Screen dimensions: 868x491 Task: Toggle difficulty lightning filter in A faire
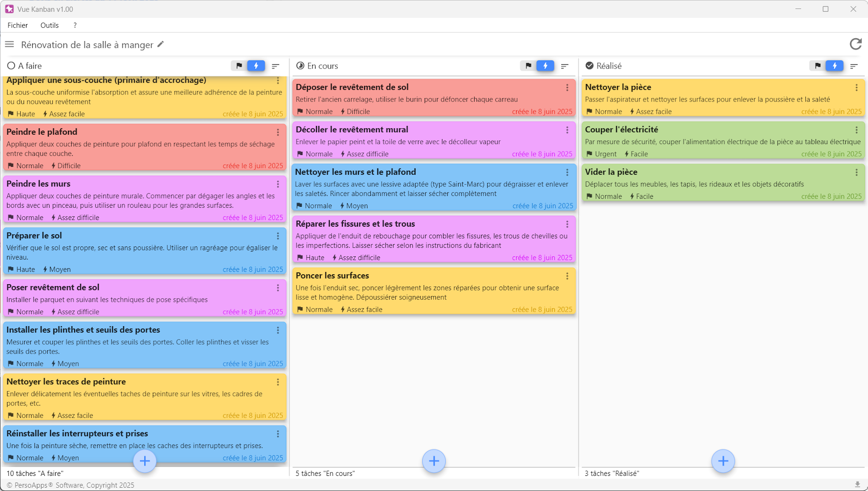pos(256,66)
